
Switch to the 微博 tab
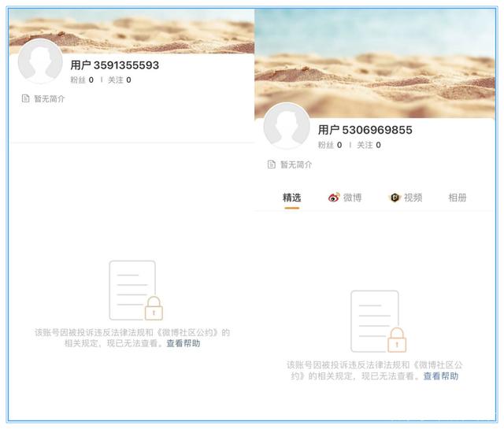[x=345, y=198]
